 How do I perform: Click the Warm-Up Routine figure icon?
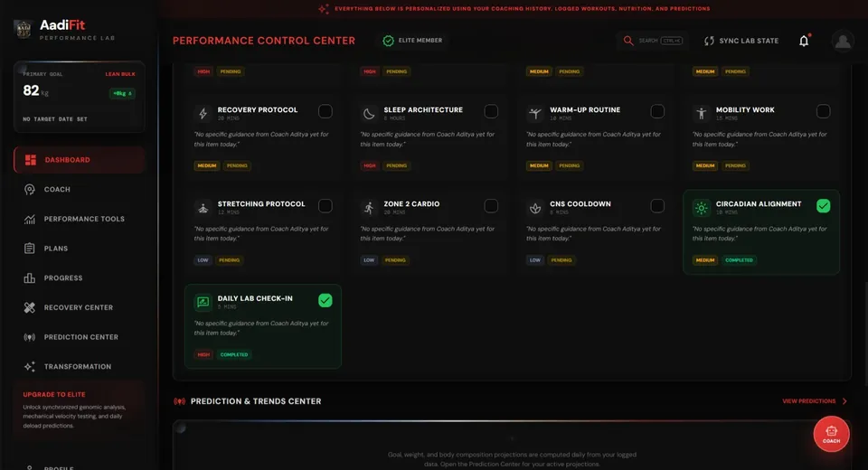[534, 114]
